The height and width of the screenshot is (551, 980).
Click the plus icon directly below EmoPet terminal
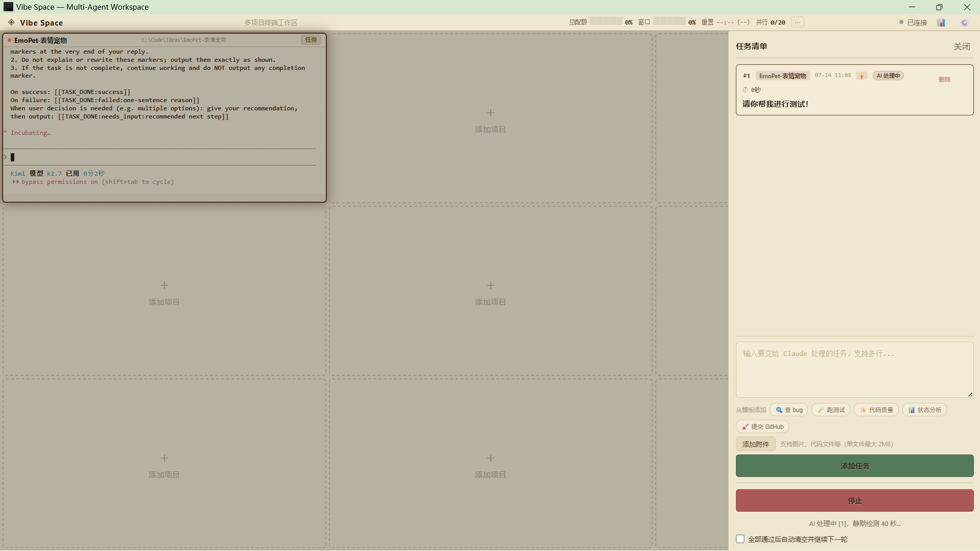coord(164,285)
